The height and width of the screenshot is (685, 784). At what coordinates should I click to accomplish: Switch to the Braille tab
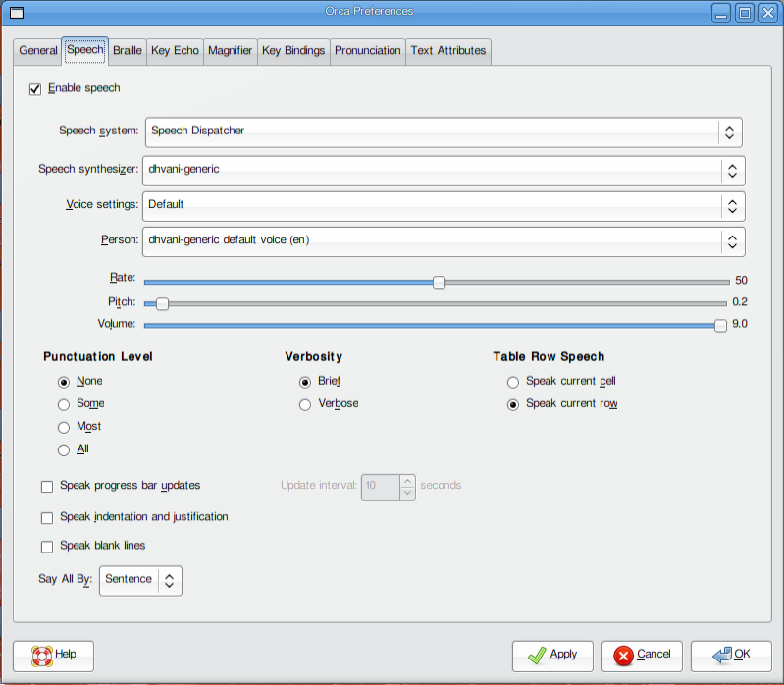point(127,51)
